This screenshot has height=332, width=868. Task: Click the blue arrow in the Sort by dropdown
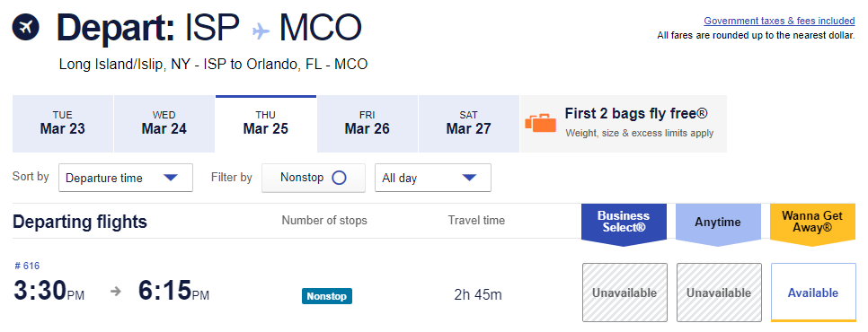point(171,178)
